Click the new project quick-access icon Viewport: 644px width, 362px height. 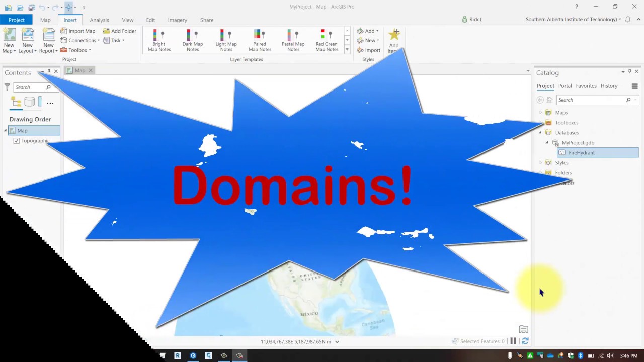pos(8,7)
